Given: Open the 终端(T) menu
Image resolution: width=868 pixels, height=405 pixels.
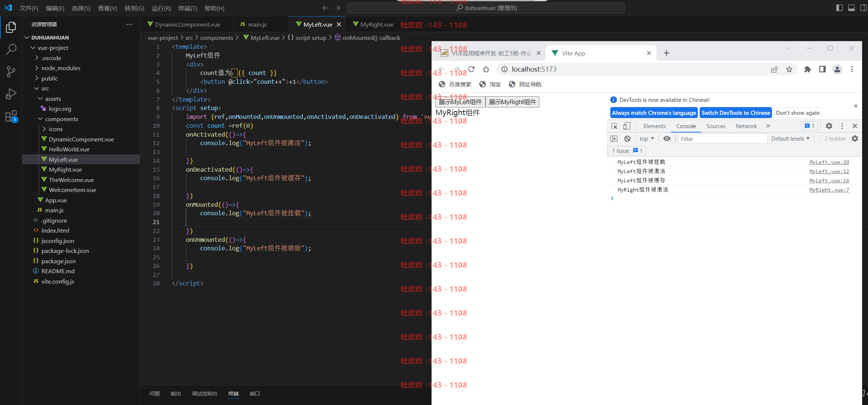Looking at the screenshot, I should coord(188,8).
